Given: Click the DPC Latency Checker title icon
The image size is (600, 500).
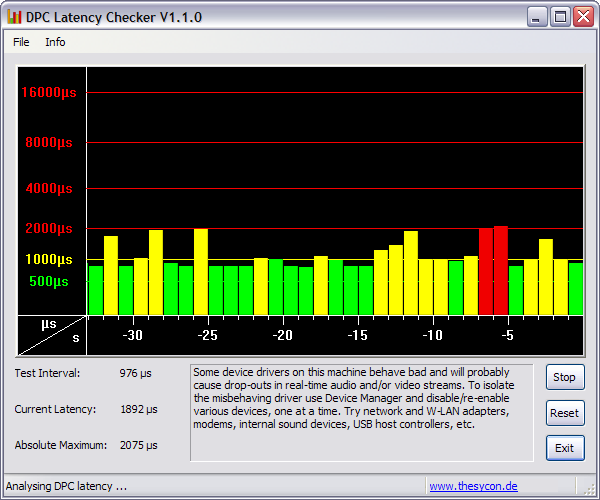Looking at the screenshot, I should (14, 17).
